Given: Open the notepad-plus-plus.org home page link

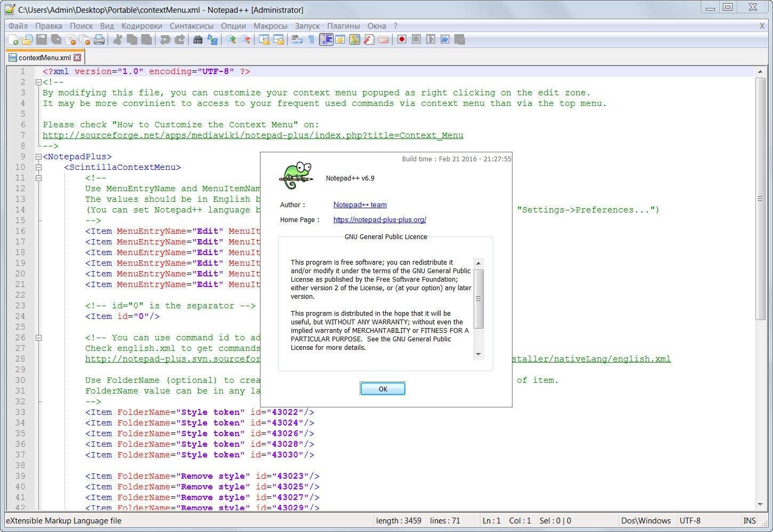Looking at the screenshot, I should 380,219.
